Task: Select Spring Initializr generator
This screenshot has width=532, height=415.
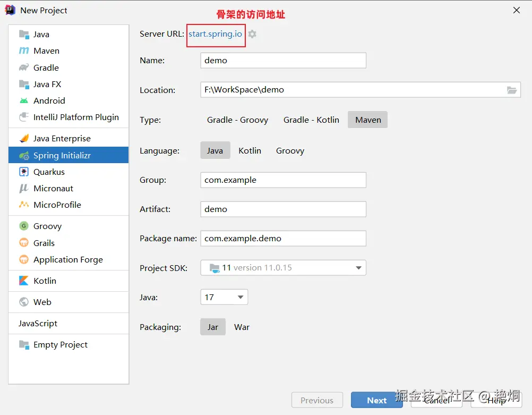Action: coord(68,155)
